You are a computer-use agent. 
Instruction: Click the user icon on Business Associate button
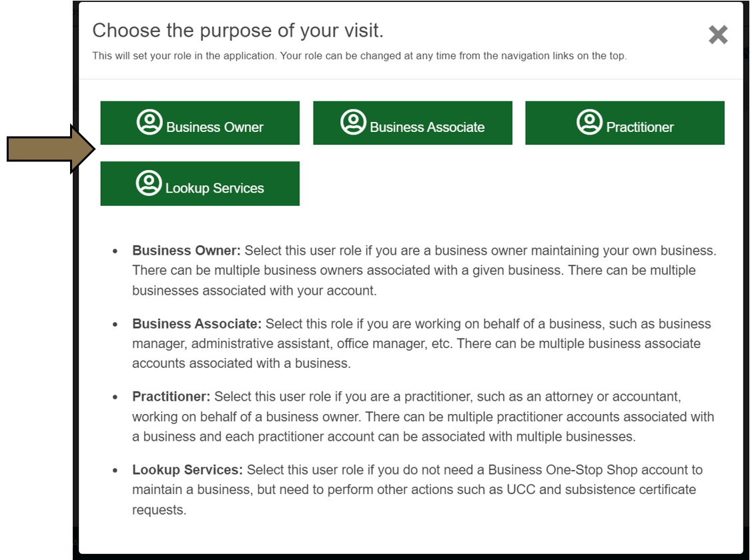click(354, 122)
